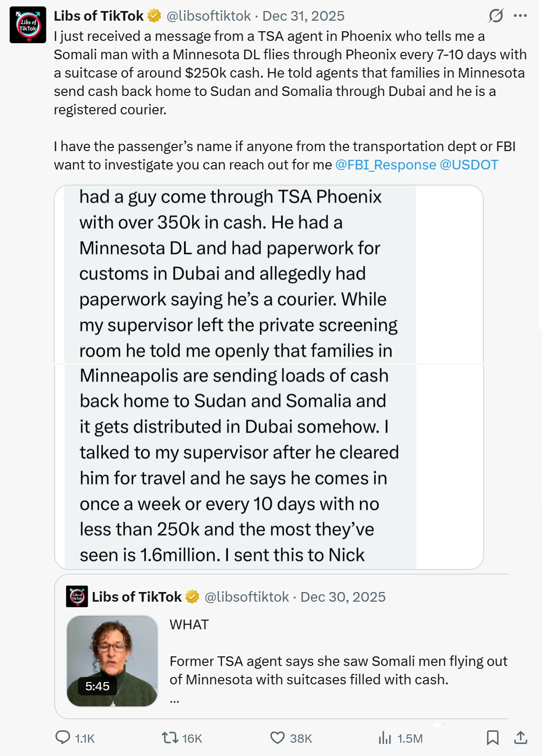542x756 pixels.
Task: Open the @USDOT mention link
Action: coord(469,165)
